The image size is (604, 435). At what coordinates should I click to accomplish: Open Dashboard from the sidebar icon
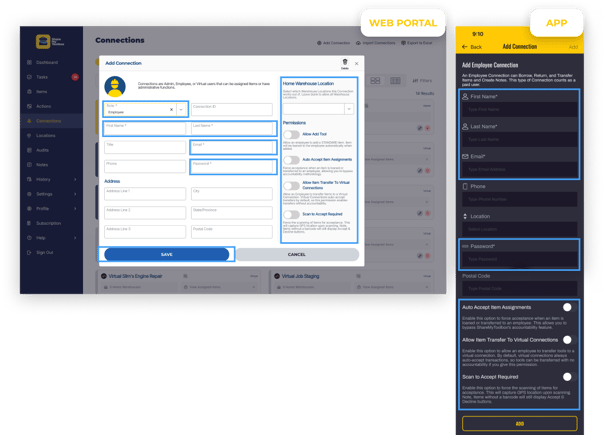[x=27, y=61]
